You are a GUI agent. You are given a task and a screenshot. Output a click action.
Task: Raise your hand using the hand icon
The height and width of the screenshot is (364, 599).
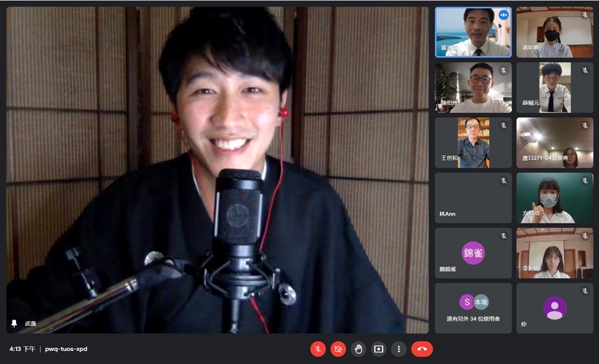pos(358,349)
